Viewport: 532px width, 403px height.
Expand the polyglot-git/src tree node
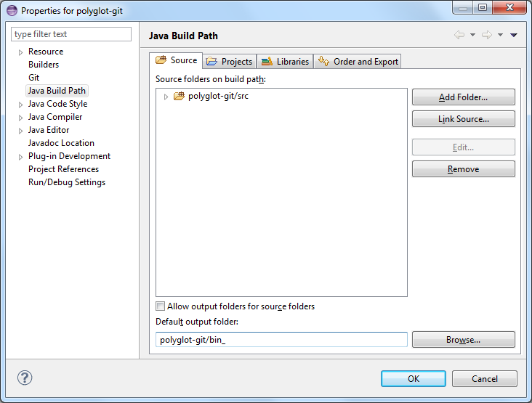(x=166, y=97)
